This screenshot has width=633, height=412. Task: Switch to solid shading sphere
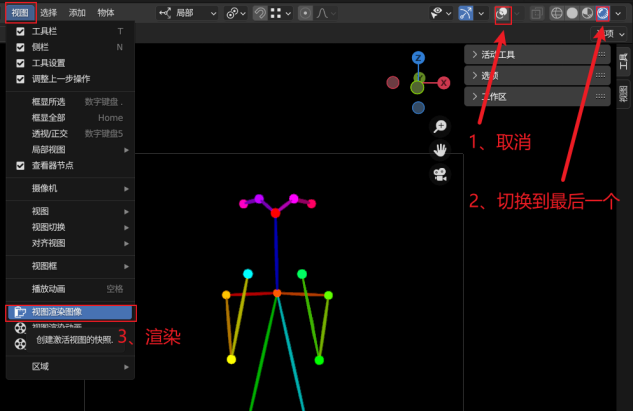(x=572, y=13)
